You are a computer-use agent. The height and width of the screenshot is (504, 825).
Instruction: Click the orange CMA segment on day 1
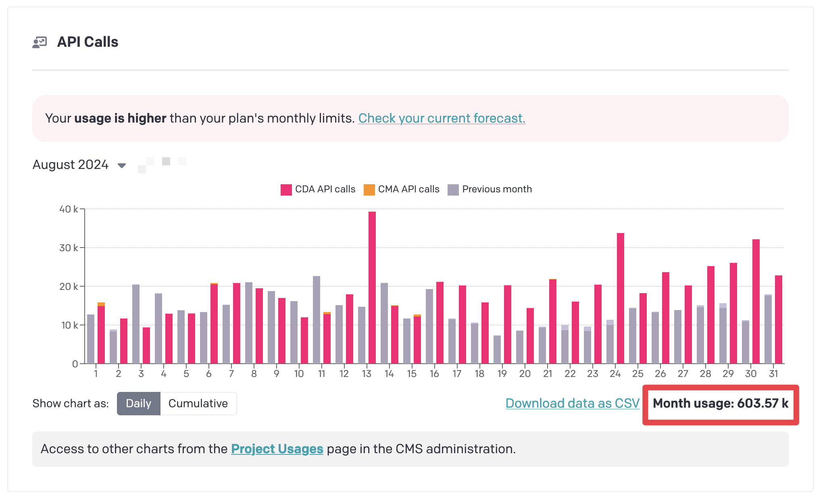coord(101,304)
